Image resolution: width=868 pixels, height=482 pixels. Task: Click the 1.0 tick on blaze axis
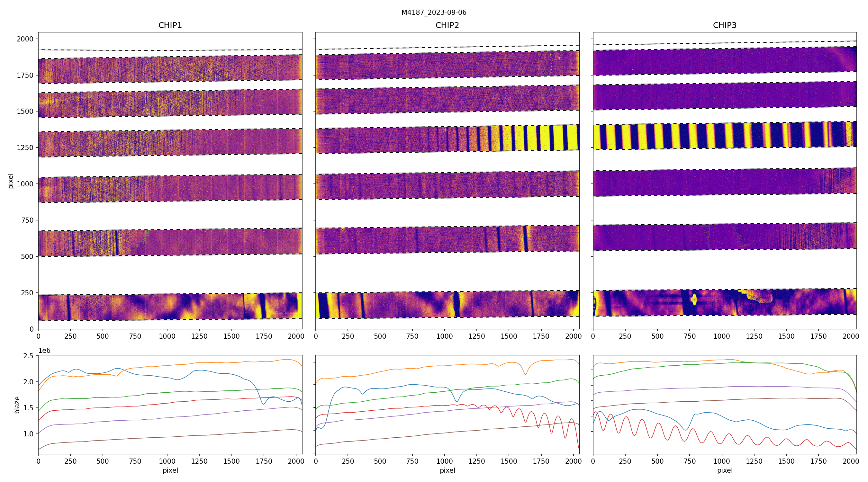tap(28, 434)
